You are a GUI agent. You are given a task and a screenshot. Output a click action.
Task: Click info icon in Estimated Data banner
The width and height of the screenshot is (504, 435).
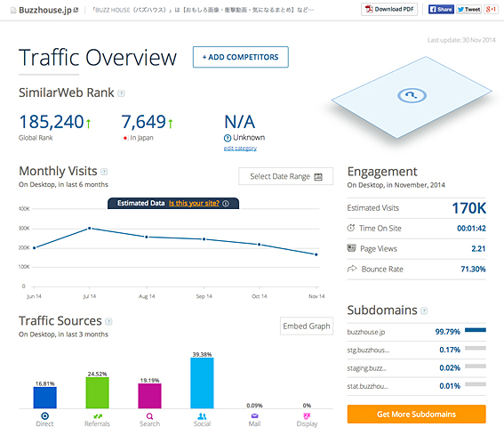click(226, 204)
